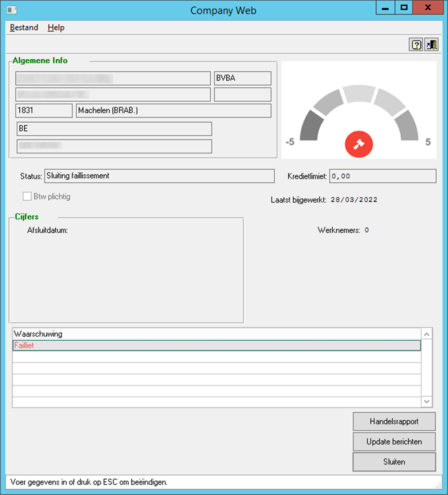448x495 pixels.
Task: Click the BVBA legal form field
Action: point(243,78)
